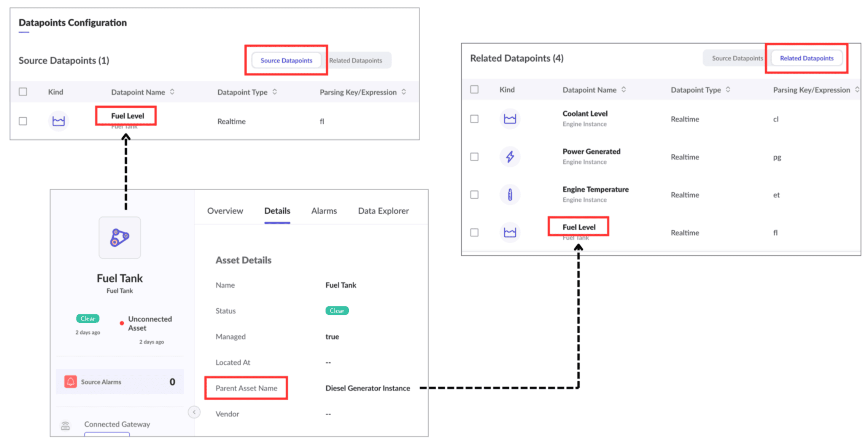Click Fuel Level kind icon in Source Datapoints
The image size is (868, 443).
[x=58, y=121]
